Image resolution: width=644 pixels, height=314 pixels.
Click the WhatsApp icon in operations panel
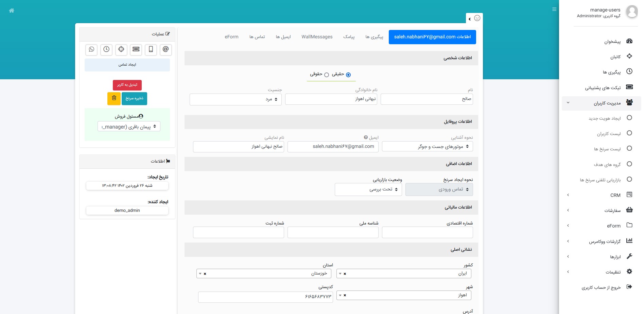[91, 50]
